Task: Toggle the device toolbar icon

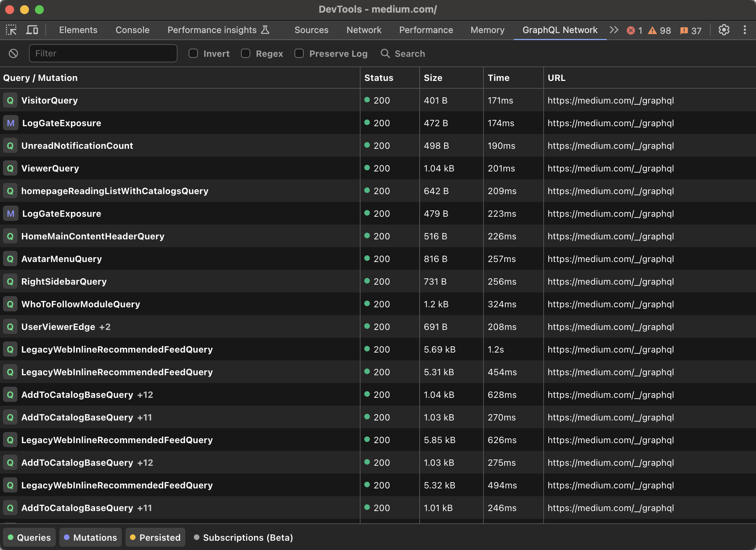Action: point(32,30)
